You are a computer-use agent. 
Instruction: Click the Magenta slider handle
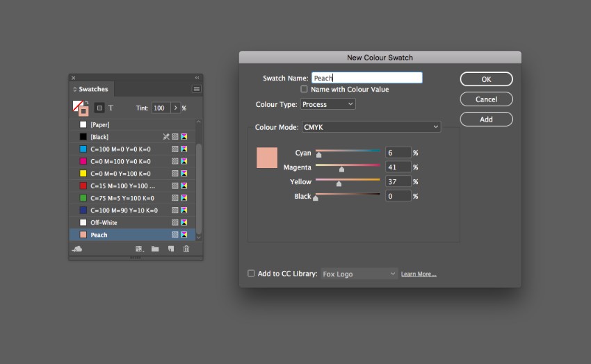click(341, 169)
